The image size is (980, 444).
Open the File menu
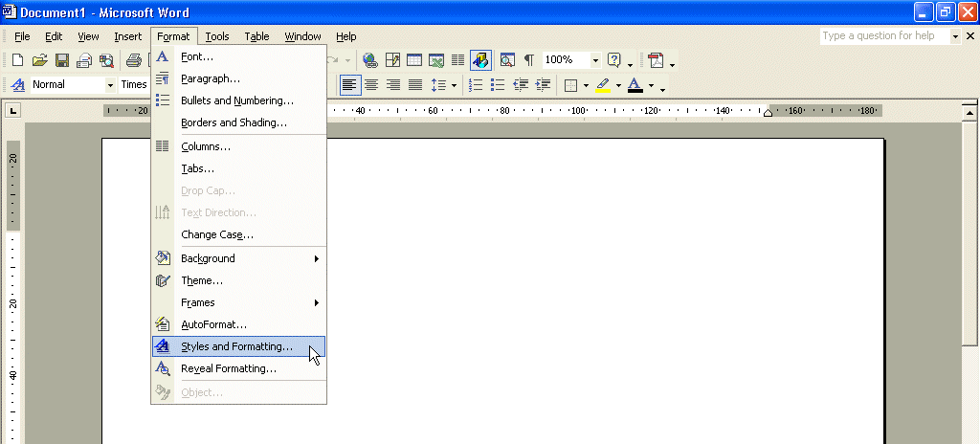click(x=23, y=36)
